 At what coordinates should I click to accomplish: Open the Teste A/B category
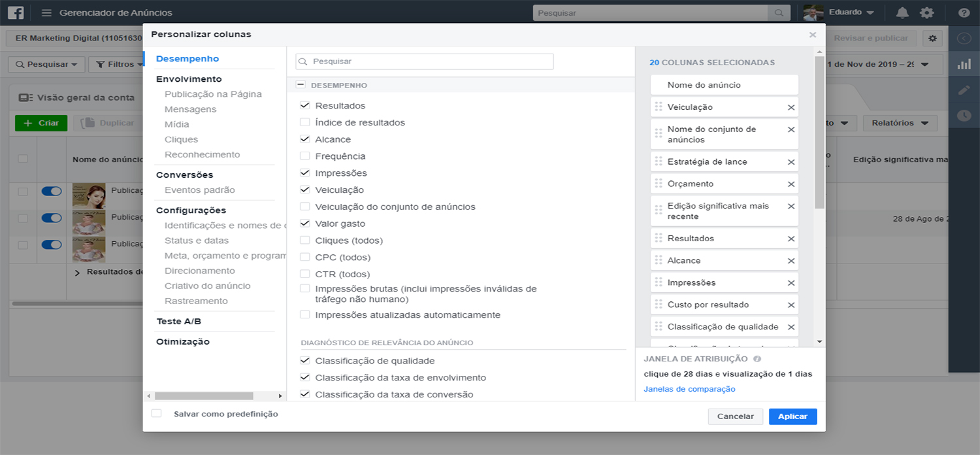point(178,322)
